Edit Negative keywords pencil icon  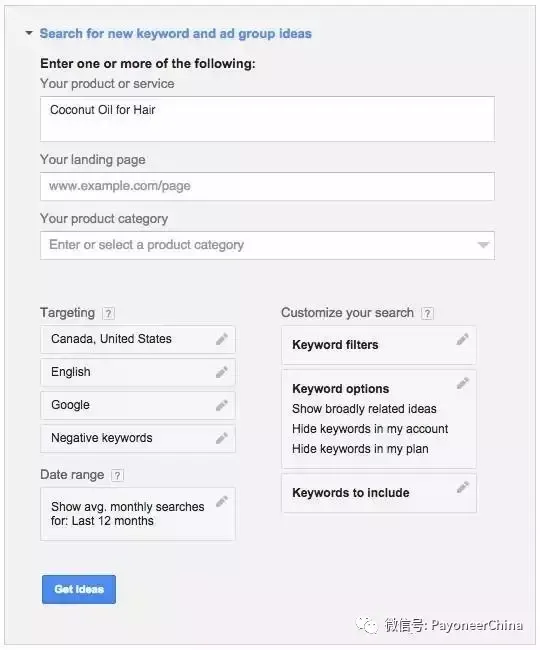click(x=222, y=438)
